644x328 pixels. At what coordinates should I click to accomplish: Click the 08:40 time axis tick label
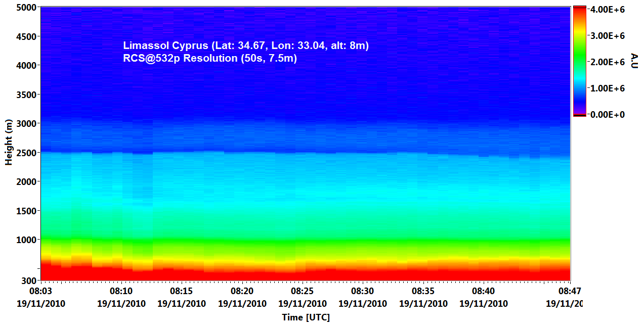(x=483, y=292)
